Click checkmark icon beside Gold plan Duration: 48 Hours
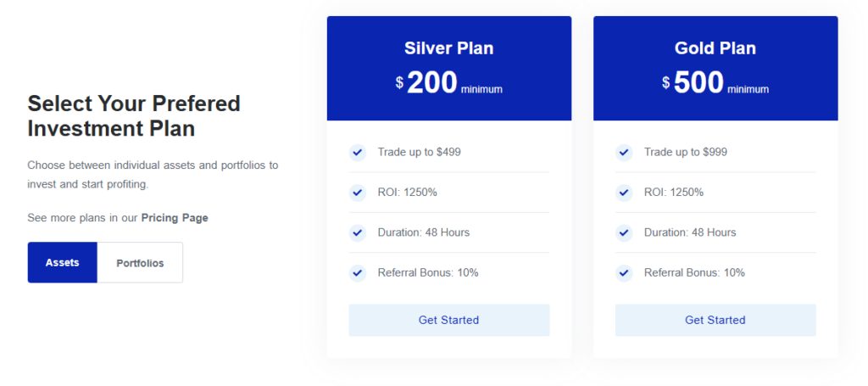Viewport: 868px width, 386px height. tap(624, 232)
